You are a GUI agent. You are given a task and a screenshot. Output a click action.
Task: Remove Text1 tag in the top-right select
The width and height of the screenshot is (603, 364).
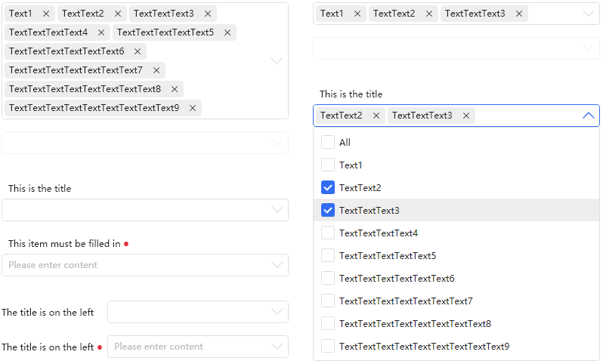[x=357, y=14]
